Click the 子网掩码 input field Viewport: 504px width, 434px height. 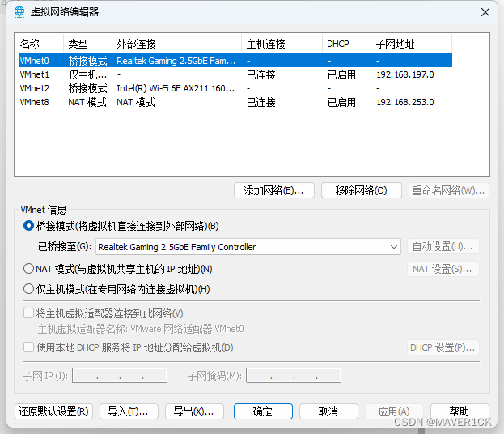(294, 376)
